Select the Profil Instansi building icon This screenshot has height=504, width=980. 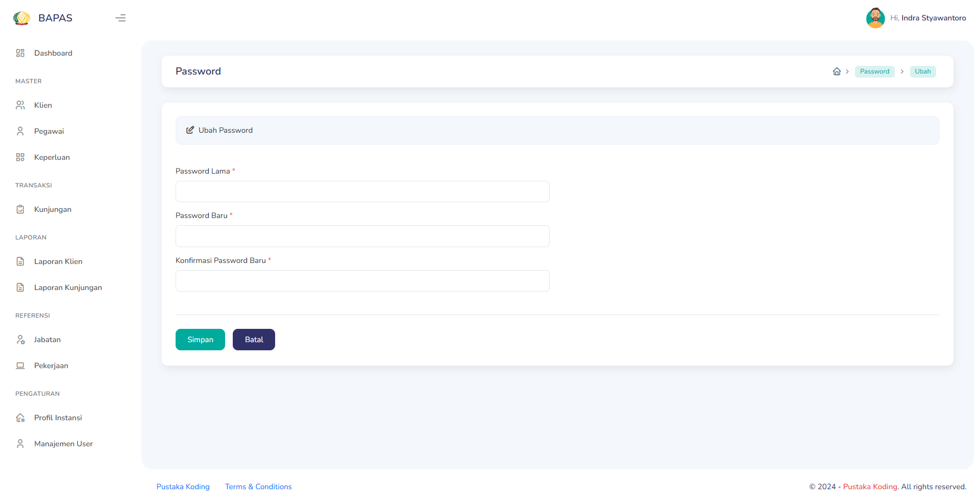(20, 418)
